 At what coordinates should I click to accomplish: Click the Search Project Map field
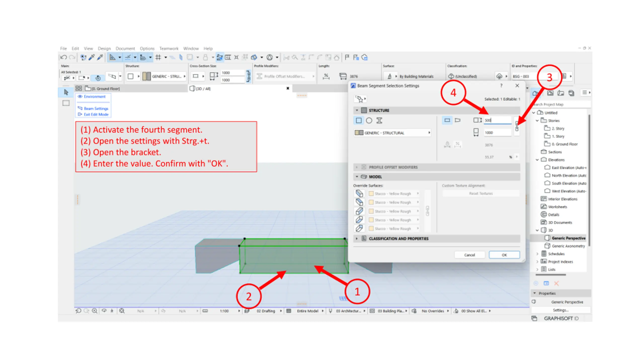[x=561, y=104]
